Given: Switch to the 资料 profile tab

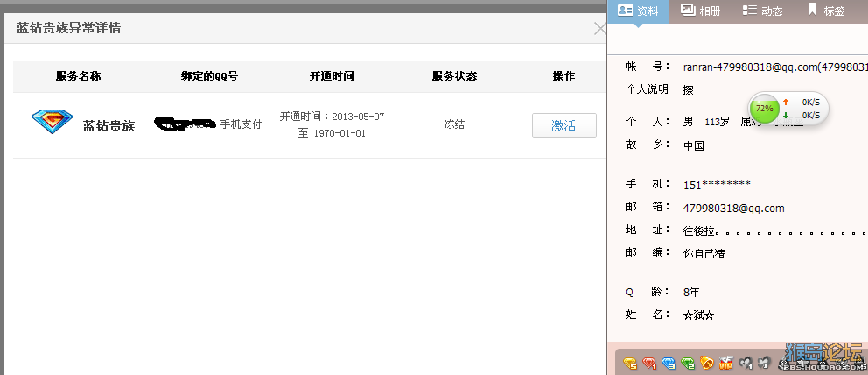Looking at the screenshot, I should (x=638, y=11).
